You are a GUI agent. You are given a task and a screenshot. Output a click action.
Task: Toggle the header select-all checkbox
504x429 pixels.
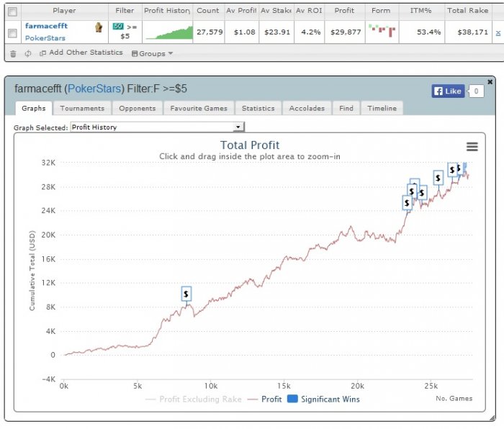[x=12, y=12]
